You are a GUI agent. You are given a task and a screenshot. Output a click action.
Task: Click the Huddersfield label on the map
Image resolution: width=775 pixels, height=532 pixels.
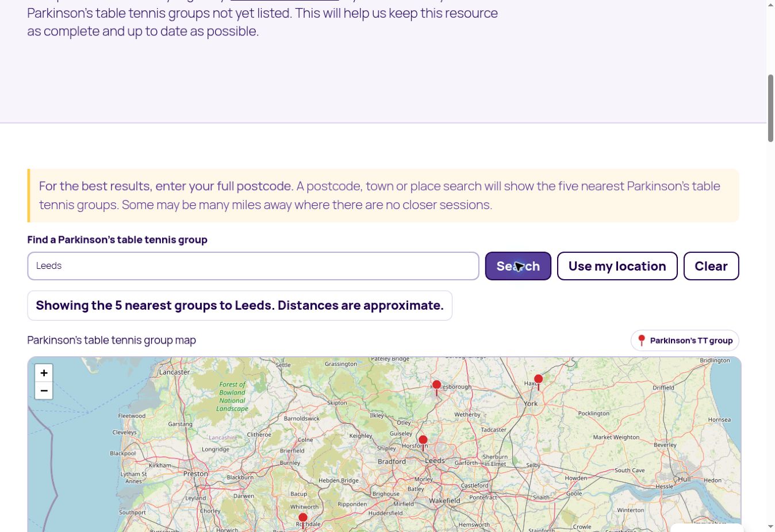386,513
